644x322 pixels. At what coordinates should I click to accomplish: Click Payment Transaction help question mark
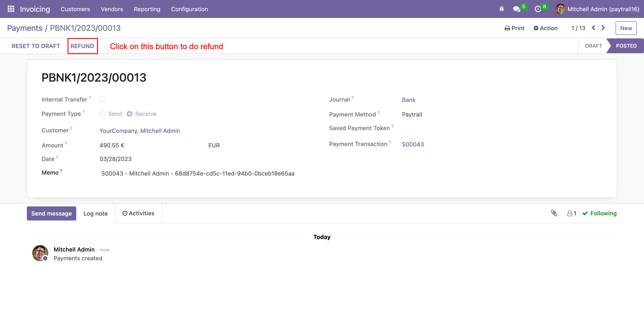tap(390, 142)
